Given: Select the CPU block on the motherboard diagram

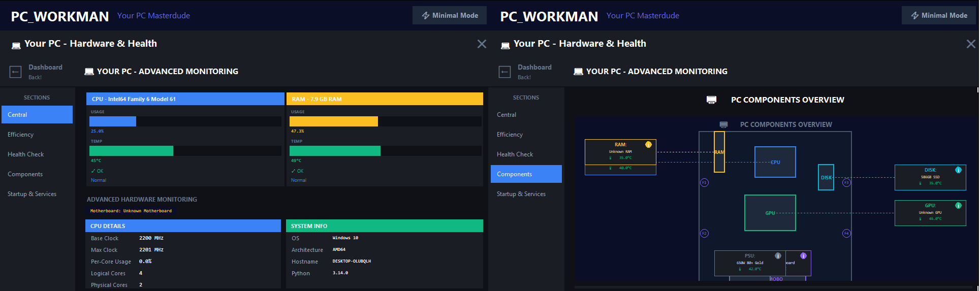Looking at the screenshot, I should (x=775, y=162).
